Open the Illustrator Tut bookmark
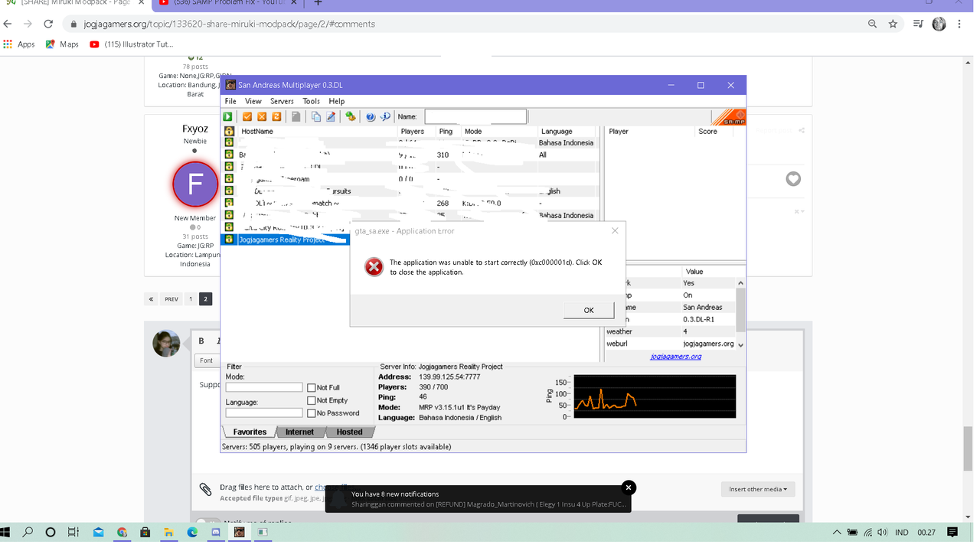The width and height of the screenshot is (980, 551). (x=132, y=44)
